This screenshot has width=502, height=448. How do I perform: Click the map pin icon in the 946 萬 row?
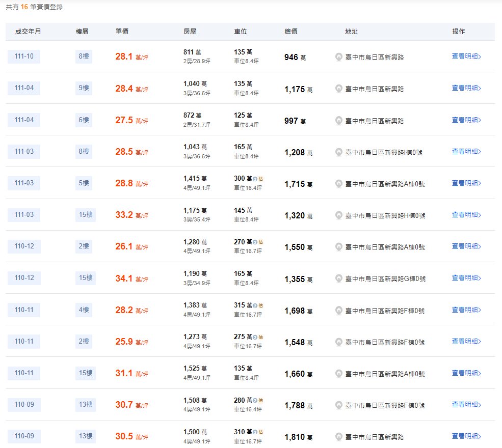(x=339, y=57)
